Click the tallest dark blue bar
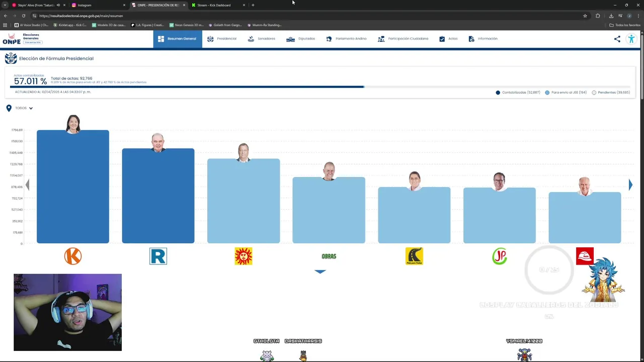644x362 pixels. (73, 187)
